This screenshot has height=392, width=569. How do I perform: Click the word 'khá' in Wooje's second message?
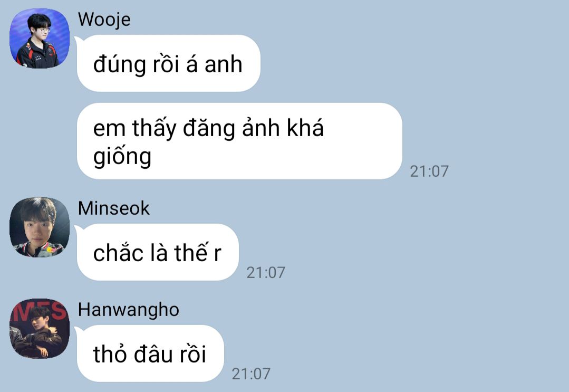coord(305,128)
